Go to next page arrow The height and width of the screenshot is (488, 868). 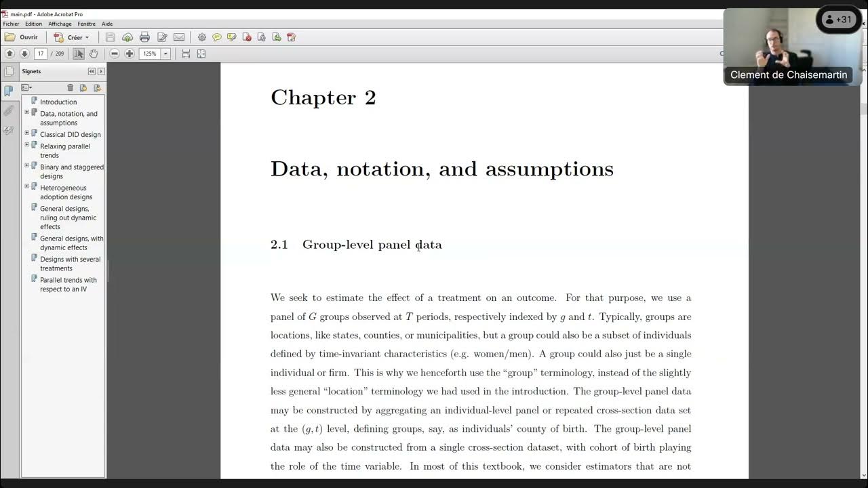point(24,54)
